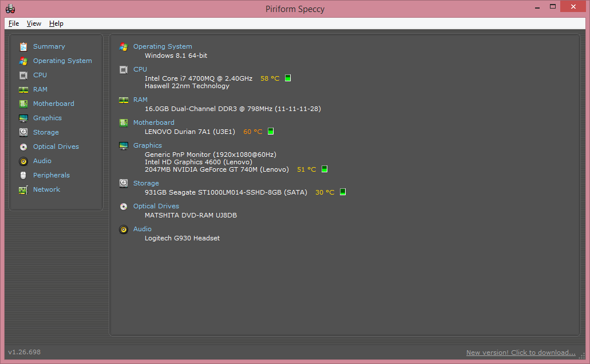This screenshot has height=364, width=590.
Task: Click the motherboard temperature indicator beside 60 °C
Action: pyautogui.click(x=271, y=131)
